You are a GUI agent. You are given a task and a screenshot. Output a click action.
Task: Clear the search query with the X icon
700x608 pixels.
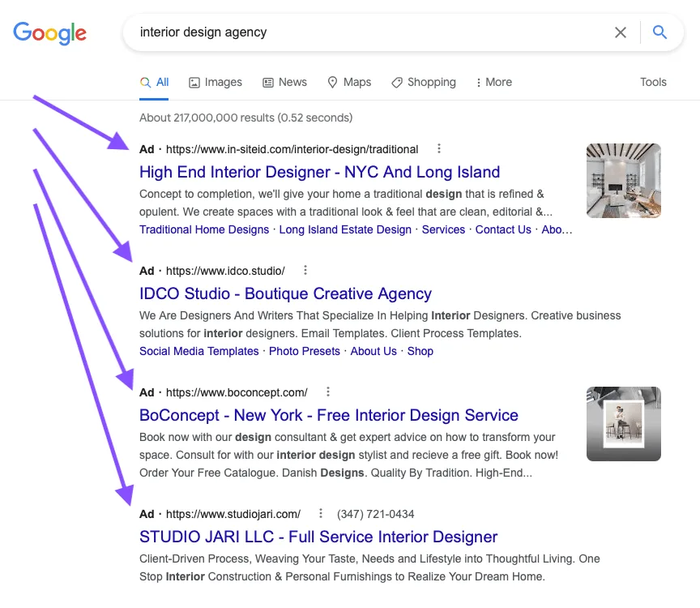point(620,32)
